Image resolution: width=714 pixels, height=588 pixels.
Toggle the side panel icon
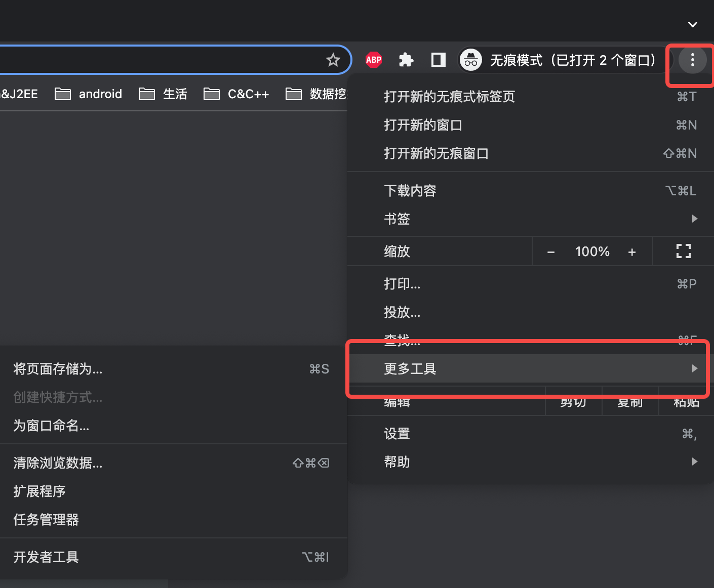[438, 60]
